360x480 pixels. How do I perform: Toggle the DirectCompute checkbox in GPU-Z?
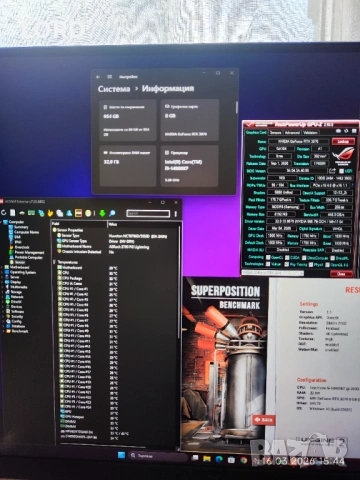(304, 257)
